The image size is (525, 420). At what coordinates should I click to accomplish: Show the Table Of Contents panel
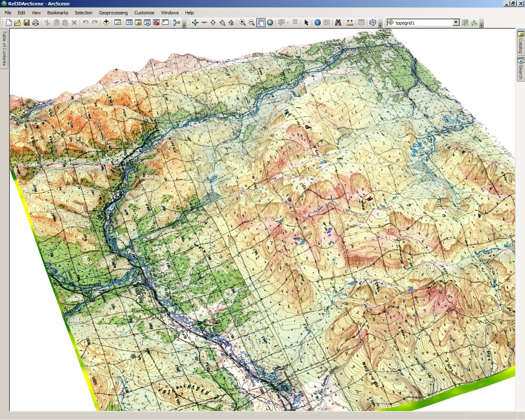pos(4,48)
